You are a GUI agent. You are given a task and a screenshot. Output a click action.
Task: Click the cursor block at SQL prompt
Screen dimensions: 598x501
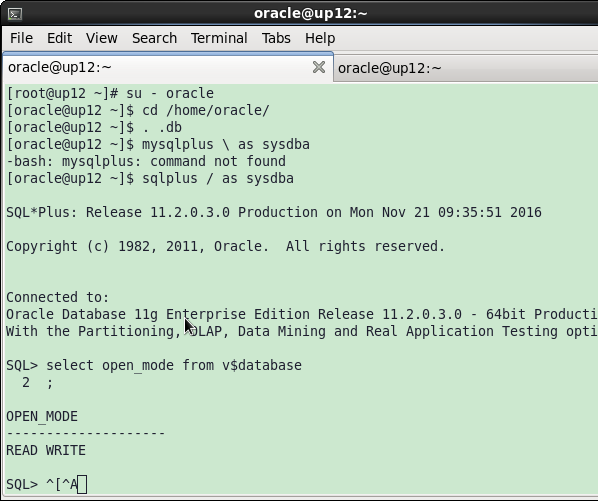tap(82, 485)
